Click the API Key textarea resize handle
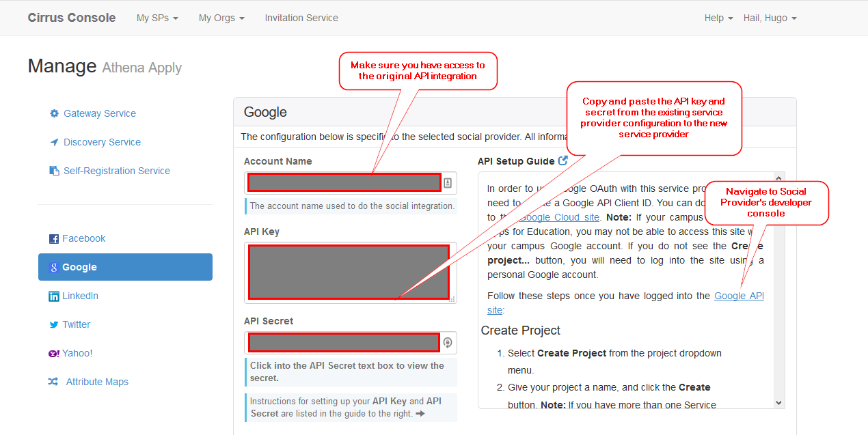Image resolution: width=868 pixels, height=435 pixels. click(452, 299)
